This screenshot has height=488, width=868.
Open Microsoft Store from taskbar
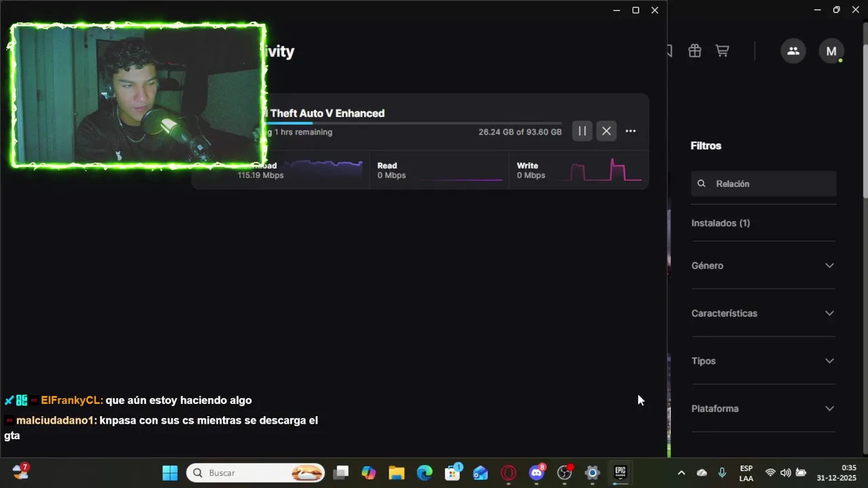click(452, 472)
